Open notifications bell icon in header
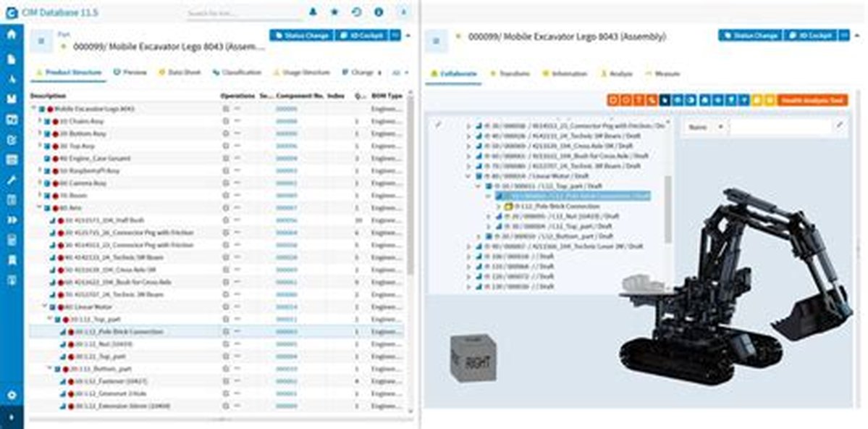The width and height of the screenshot is (868, 429). (x=313, y=12)
